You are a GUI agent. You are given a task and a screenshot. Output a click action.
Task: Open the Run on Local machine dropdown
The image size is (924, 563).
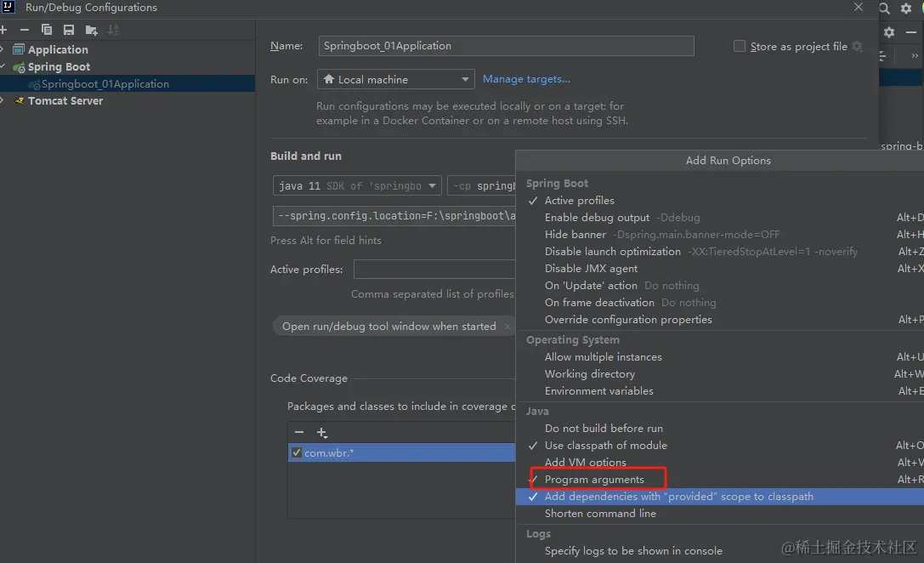[x=396, y=79]
